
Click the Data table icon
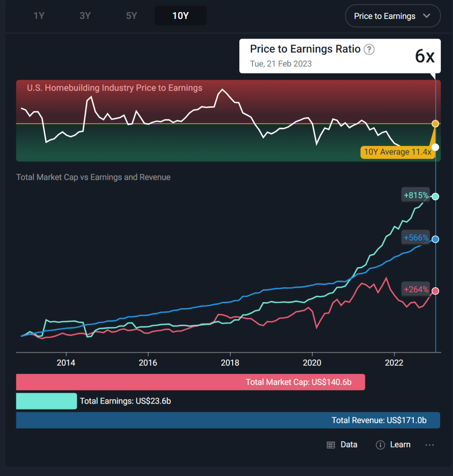[x=331, y=445]
